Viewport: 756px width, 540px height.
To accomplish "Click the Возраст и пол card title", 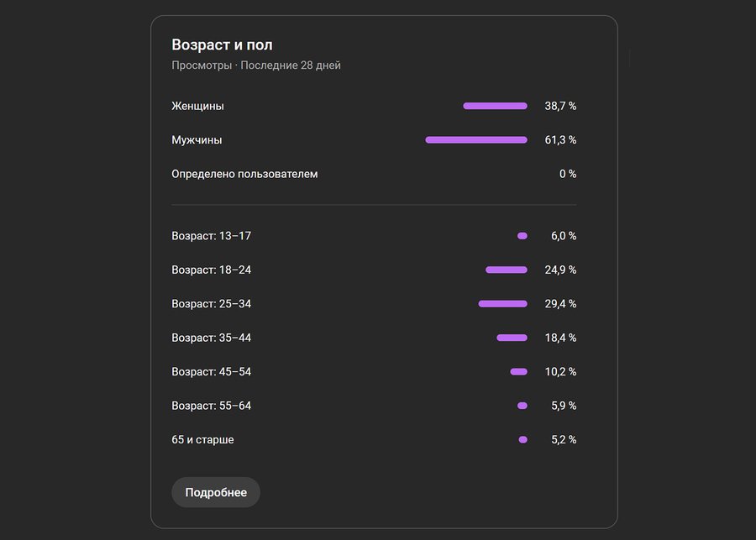I will point(222,45).
